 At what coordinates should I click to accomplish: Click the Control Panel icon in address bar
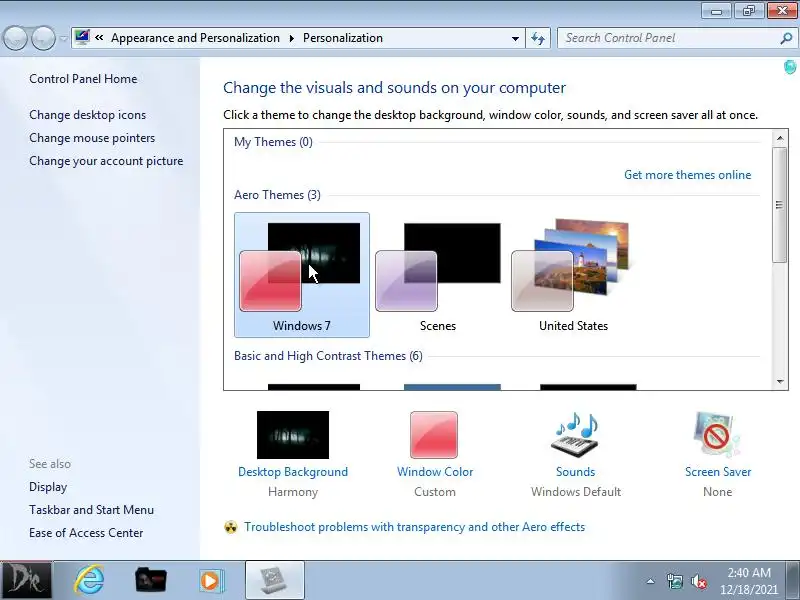(82, 37)
